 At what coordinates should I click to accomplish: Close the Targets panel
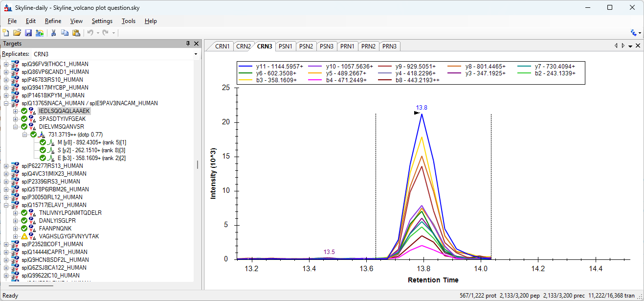tap(197, 44)
